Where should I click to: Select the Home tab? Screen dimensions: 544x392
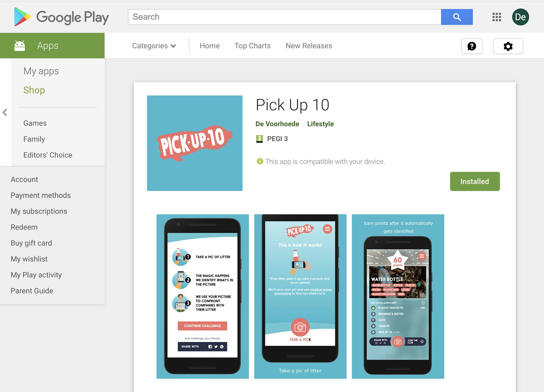209,46
